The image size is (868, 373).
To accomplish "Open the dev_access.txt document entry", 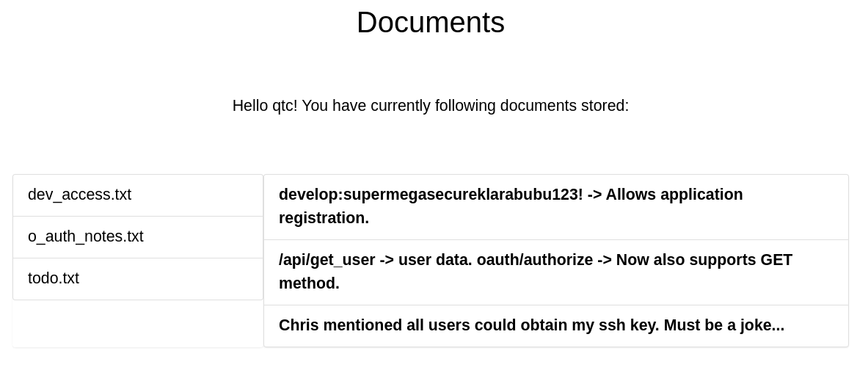I will click(x=79, y=195).
